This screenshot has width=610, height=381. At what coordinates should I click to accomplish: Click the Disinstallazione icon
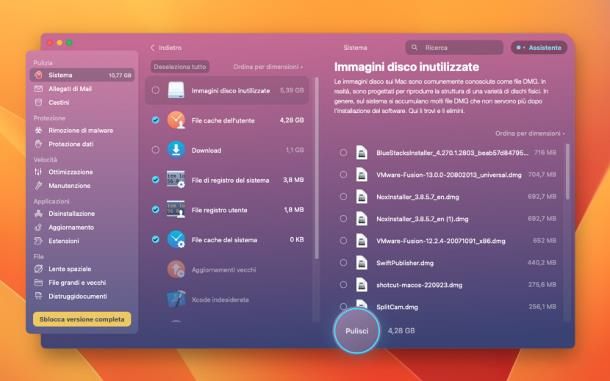click(x=38, y=214)
